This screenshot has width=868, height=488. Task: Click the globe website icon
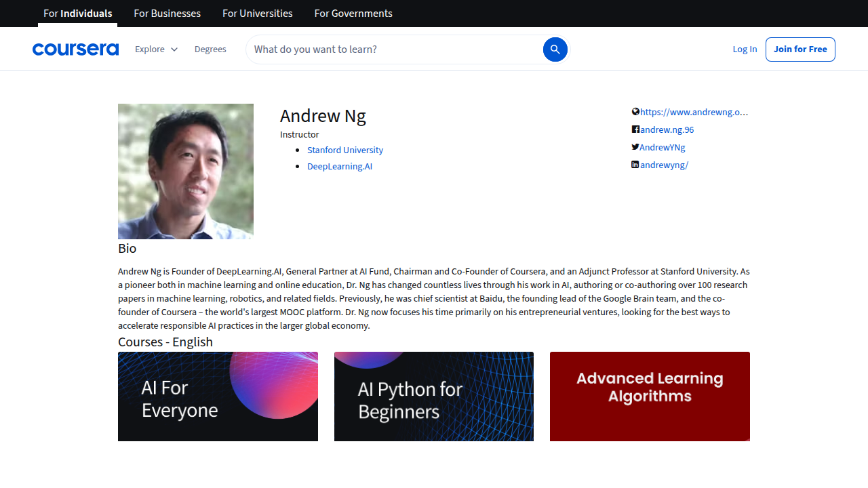click(x=635, y=112)
